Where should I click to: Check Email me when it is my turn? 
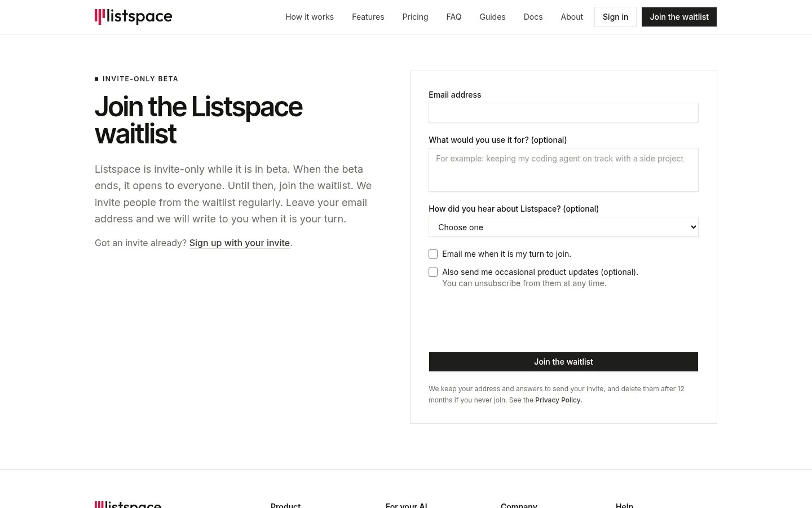[433, 254]
